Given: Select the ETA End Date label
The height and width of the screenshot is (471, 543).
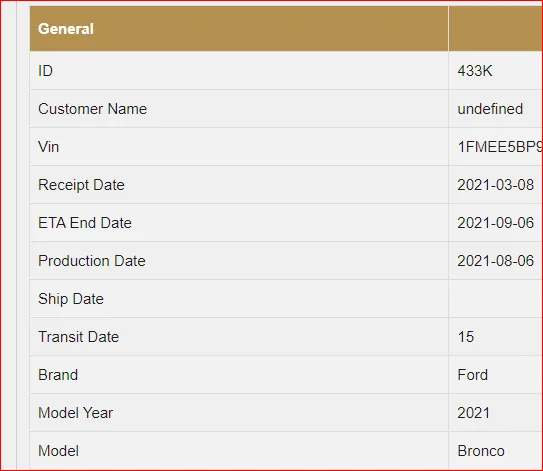Looking at the screenshot, I should click(85, 223).
